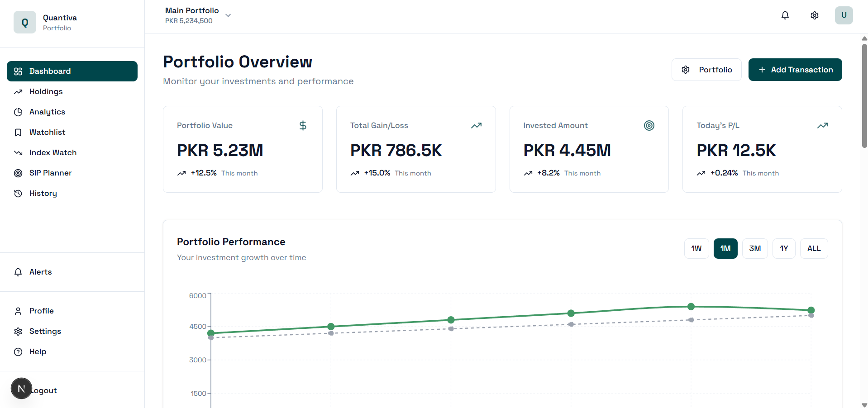Switch chart range to 1W
Screen dimensions: 868x408
(x=696, y=248)
